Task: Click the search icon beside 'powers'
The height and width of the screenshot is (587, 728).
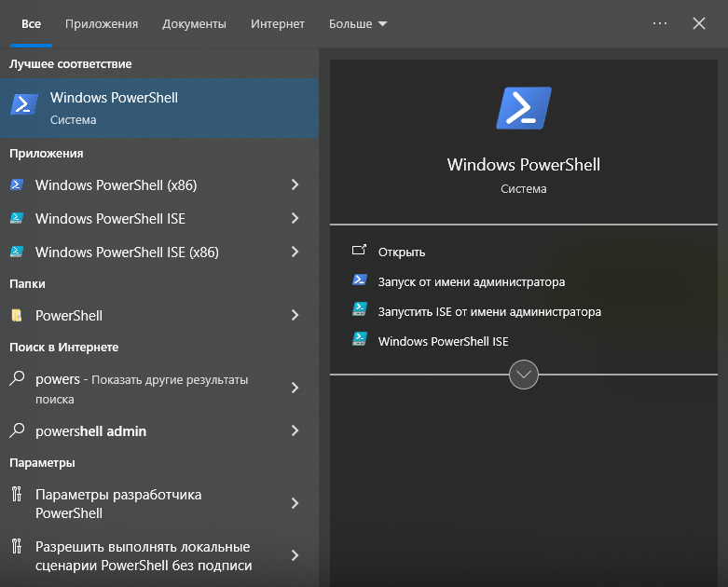Action: 17,378
